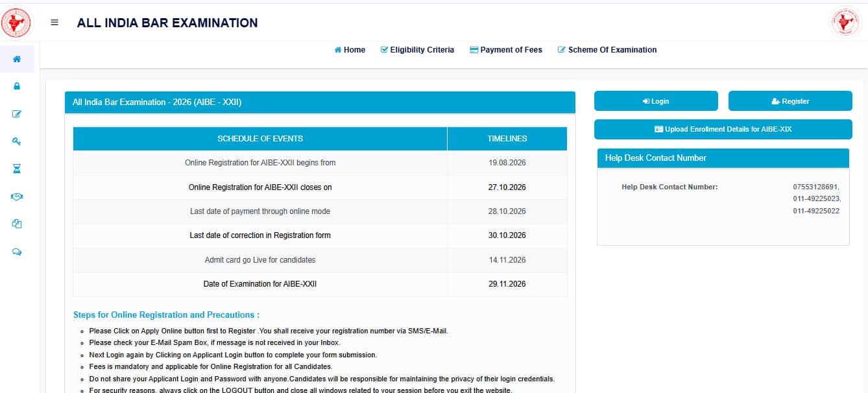Viewport: 868px width, 393px height.
Task: Select the date 27.10.2026
Action: [x=507, y=187]
